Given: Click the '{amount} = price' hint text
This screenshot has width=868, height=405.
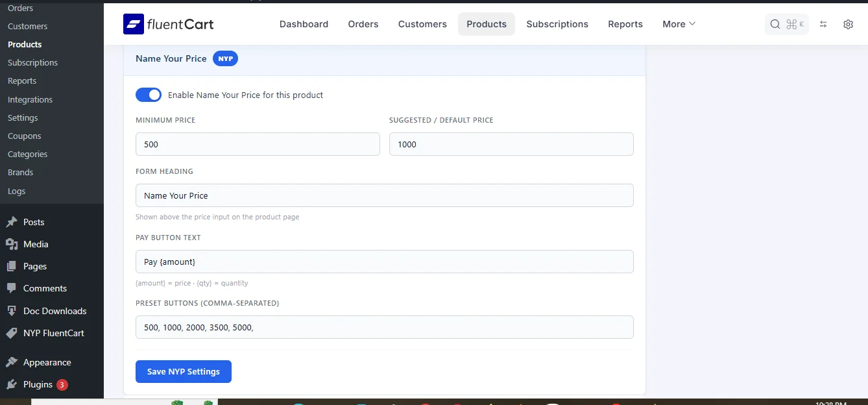Looking at the screenshot, I should click(192, 283).
